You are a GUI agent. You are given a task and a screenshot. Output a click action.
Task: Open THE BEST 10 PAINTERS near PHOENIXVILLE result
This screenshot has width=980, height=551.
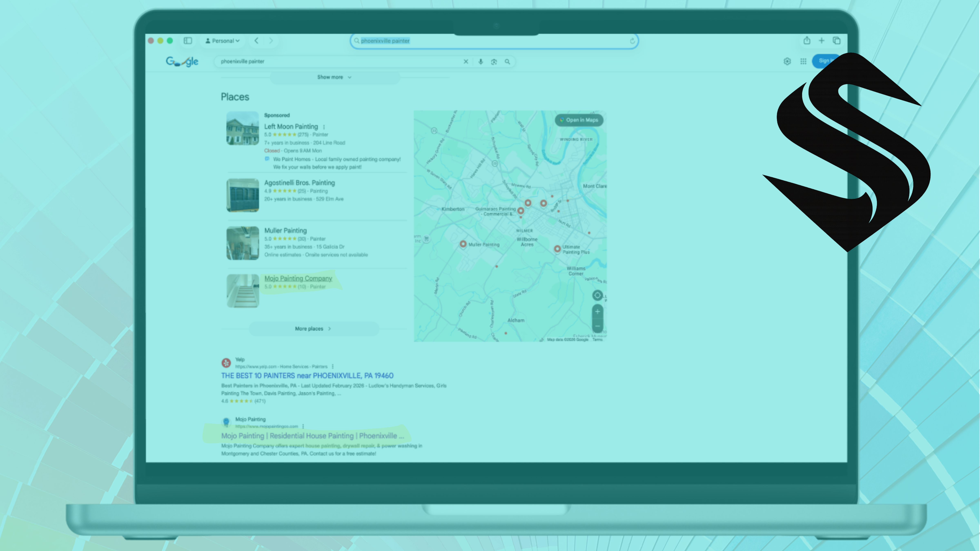[307, 376]
